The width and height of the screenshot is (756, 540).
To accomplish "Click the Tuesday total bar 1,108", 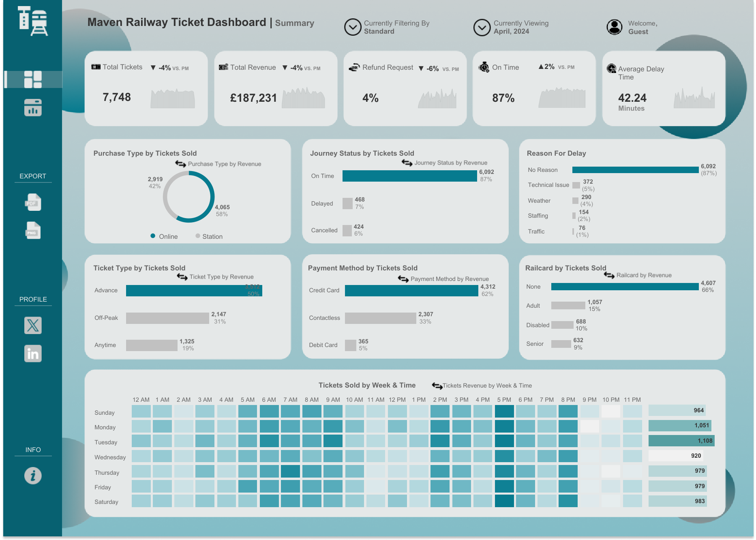I will coord(681,441).
